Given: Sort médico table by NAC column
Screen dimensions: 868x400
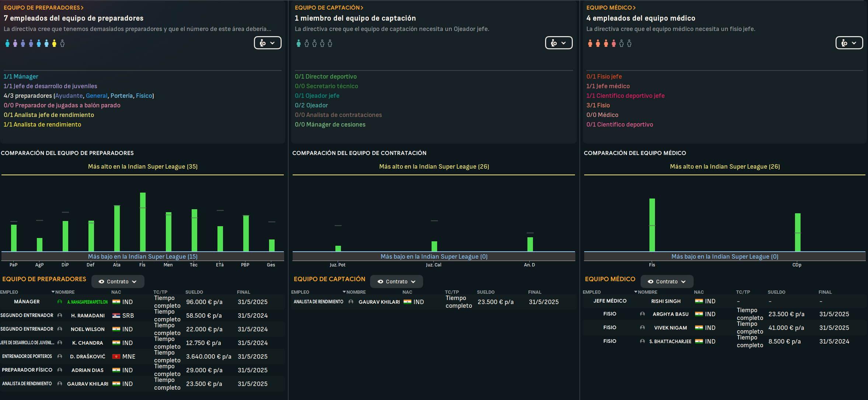Looking at the screenshot, I should coord(699,292).
